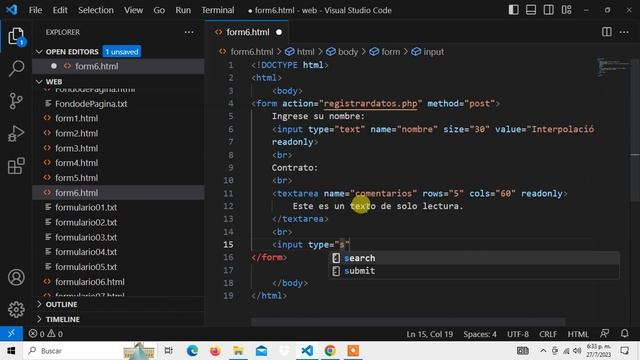Open the Mail app from taskbar
This screenshot has width=640, height=360.
261,351
